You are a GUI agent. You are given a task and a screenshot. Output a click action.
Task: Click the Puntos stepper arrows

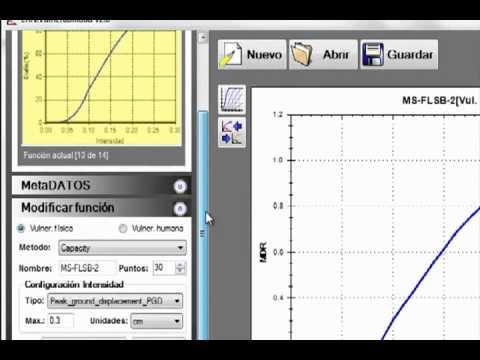click(x=180, y=268)
